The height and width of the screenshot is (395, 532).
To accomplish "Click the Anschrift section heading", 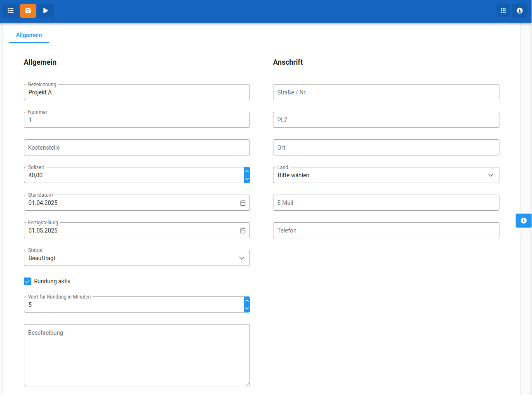I will click(288, 62).
